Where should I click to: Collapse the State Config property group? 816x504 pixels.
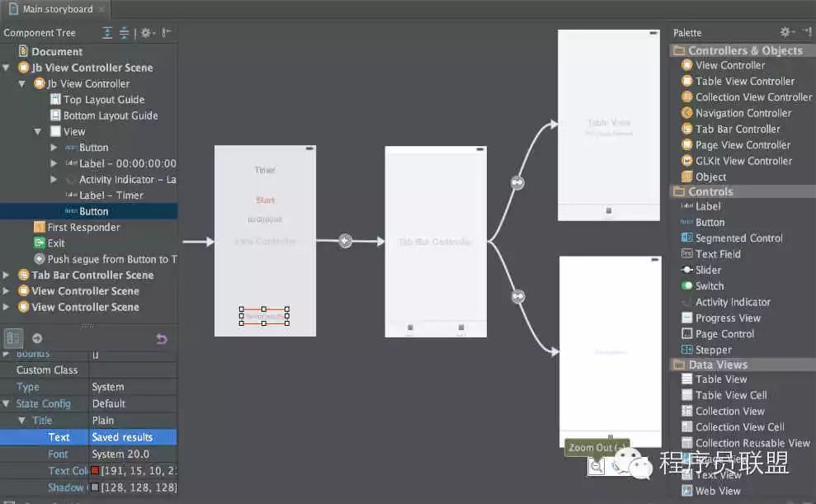coord(7,404)
